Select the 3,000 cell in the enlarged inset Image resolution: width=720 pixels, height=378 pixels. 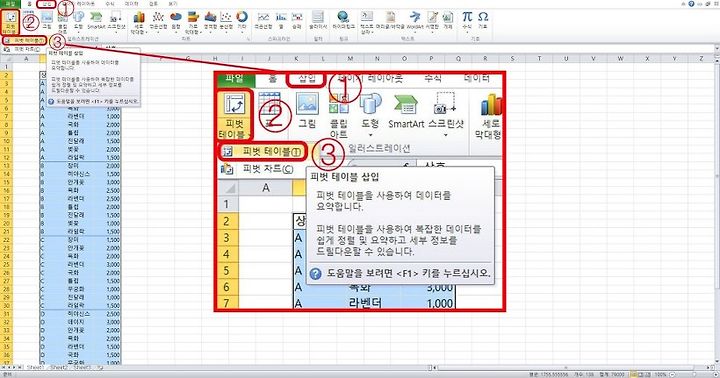[439, 288]
